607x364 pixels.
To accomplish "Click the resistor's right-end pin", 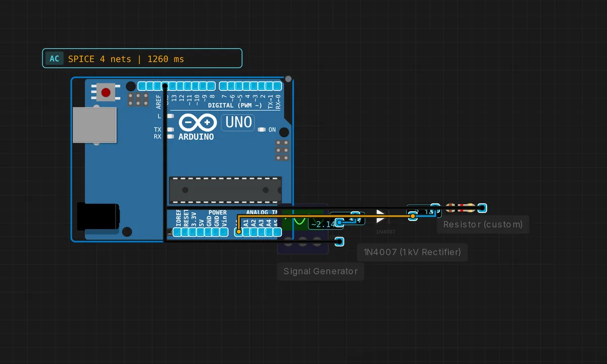I will tap(482, 208).
